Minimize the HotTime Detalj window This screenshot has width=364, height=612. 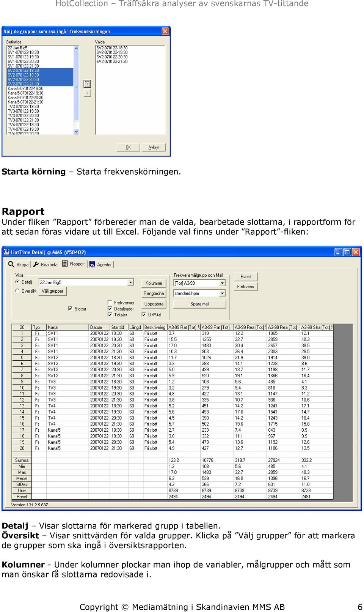(x=338, y=252)
